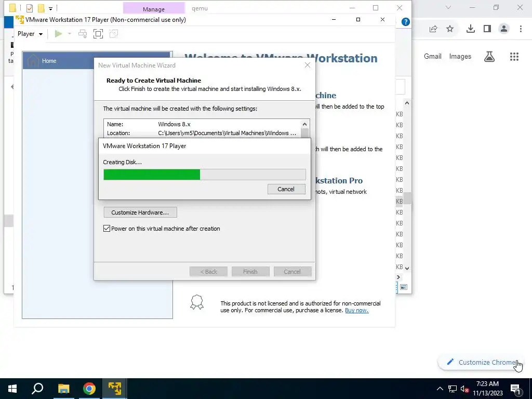532x399 pixels.
Task: Click the wizard's bottom Cancel button
Action: coord(292,271)
